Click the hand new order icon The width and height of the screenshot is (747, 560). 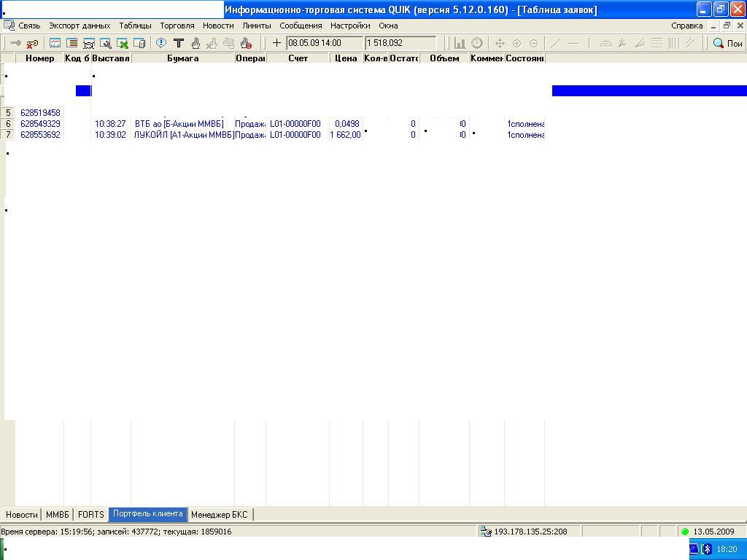[x=196, y=43]
